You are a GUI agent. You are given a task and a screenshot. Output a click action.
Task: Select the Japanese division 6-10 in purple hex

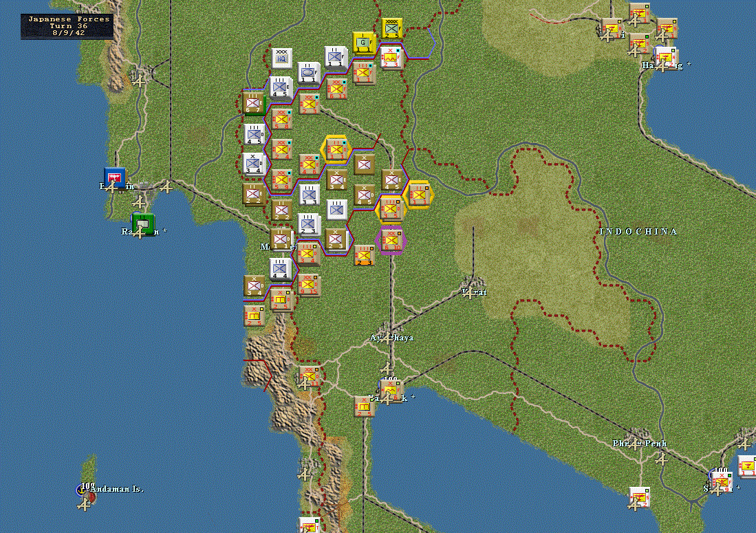pos(391,240)
